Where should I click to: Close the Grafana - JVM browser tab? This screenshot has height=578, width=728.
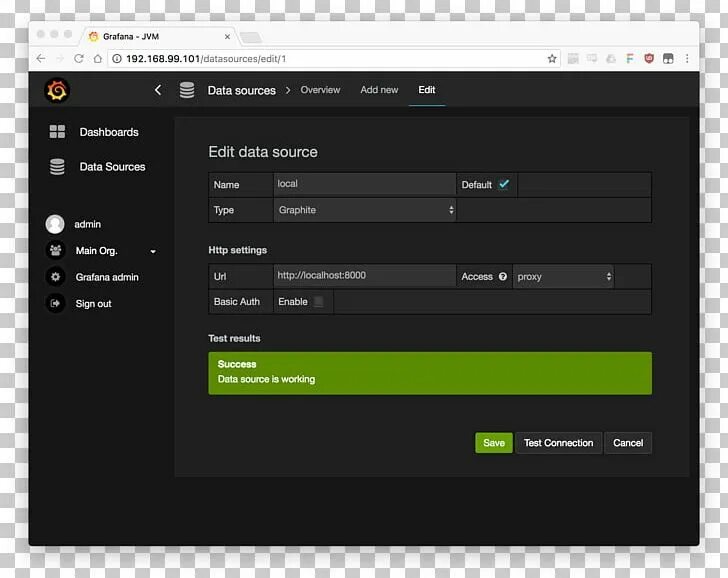click(227, 37)
